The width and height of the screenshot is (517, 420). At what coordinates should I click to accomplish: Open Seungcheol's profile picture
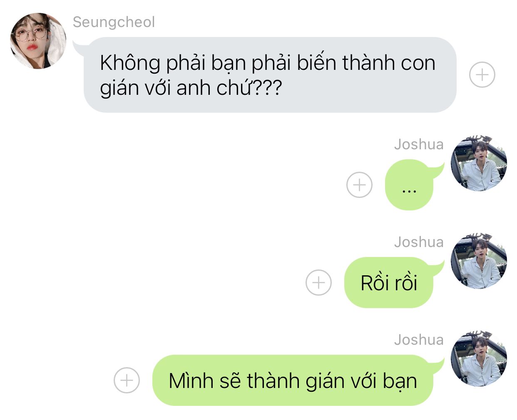coord(38,41)
